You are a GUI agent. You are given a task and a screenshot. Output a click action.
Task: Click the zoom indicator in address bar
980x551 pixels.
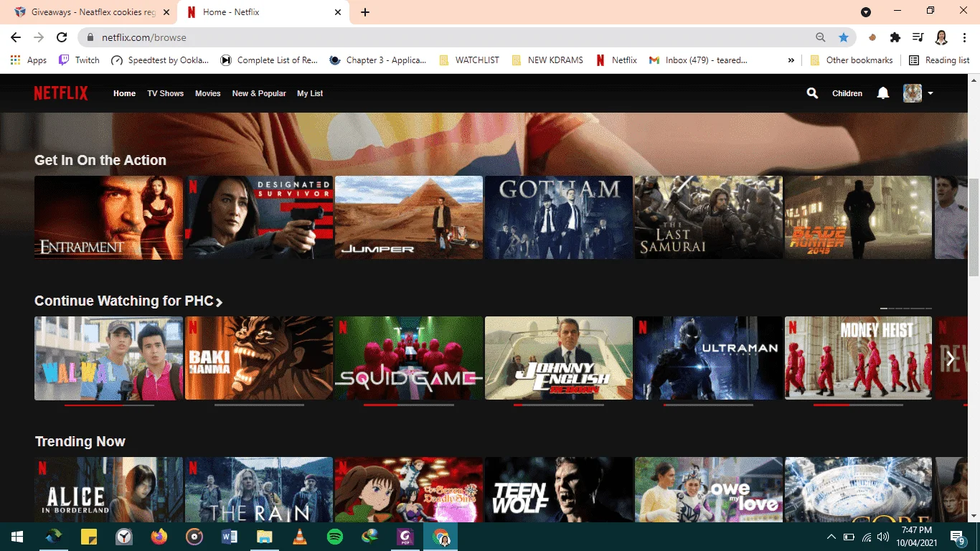tap(821, 37)
